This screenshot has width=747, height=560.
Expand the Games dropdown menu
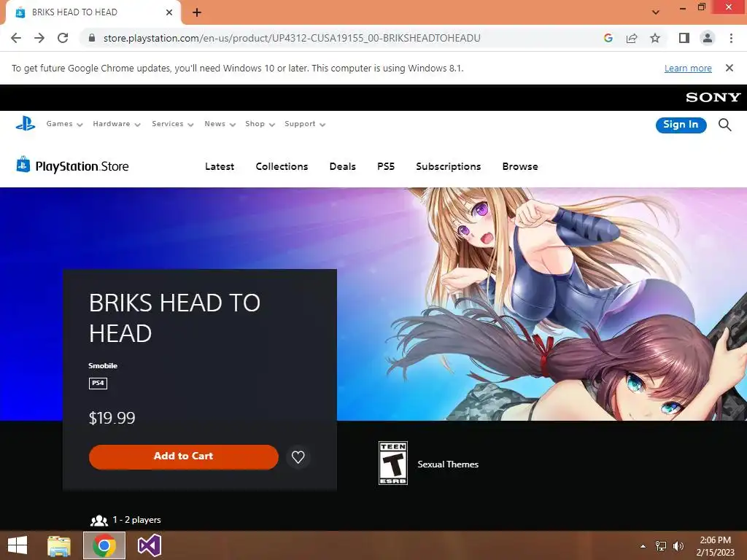(64, 124)
